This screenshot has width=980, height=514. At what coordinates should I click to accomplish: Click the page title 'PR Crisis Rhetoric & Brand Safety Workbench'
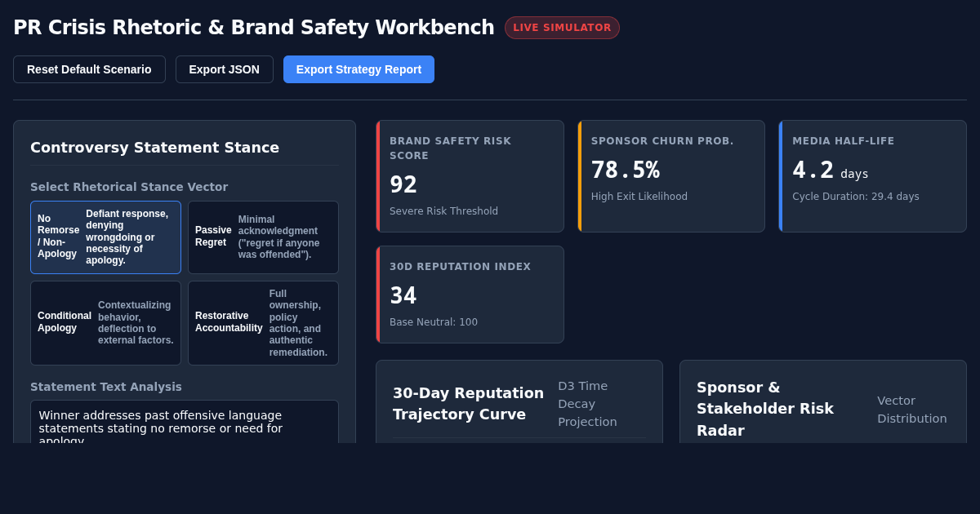(x=254, y=28)
